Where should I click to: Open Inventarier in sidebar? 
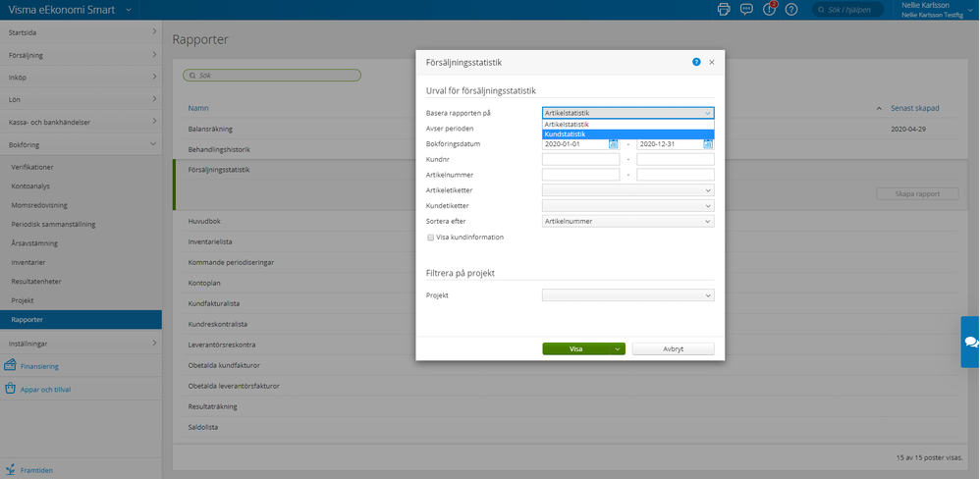point(28,262)
